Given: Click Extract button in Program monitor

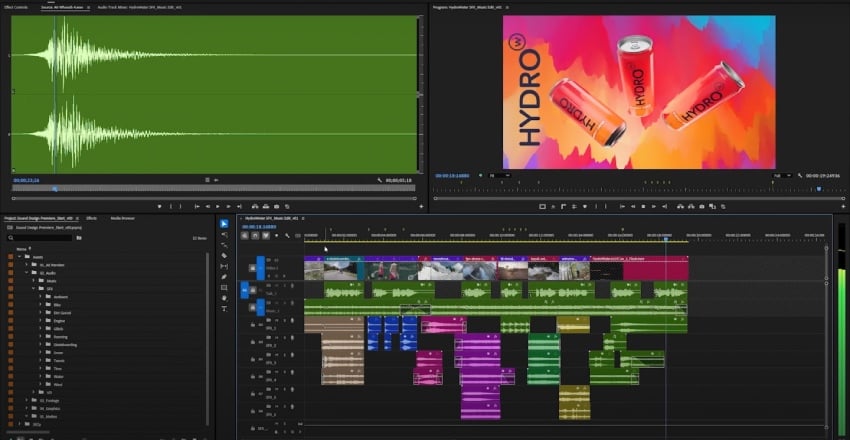Looking at the screenshot, I should (691, 206).
